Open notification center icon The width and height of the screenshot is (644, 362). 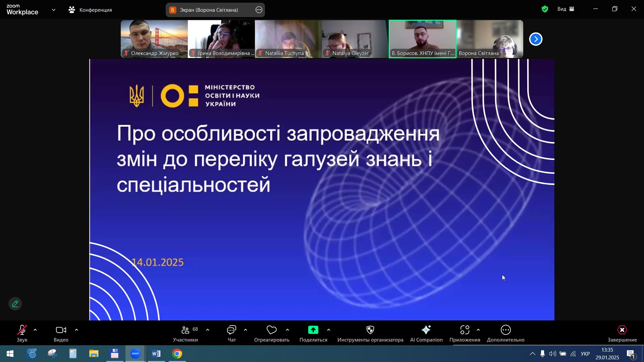click(x=631, y=354)
